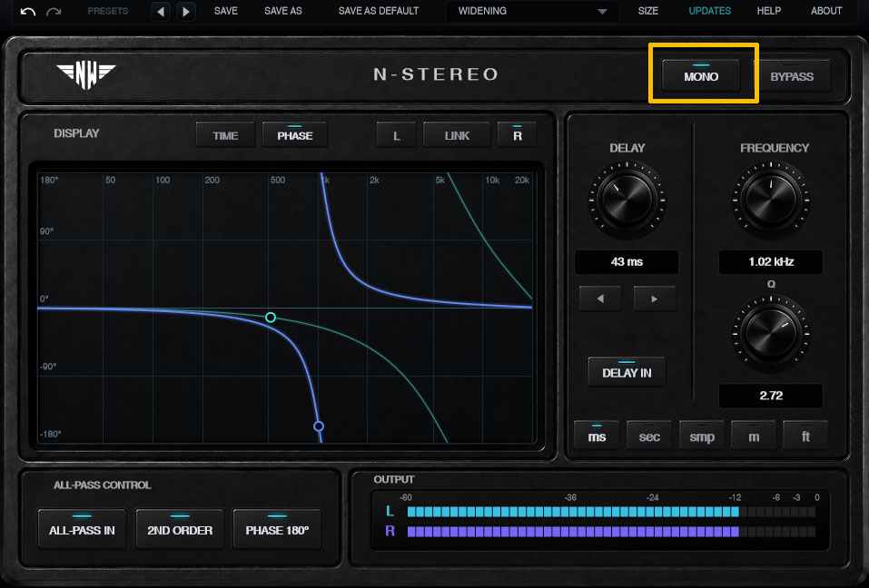Toggle the DELAY IN button
This screenshot has height=588, width=869.
pos(627,373)
